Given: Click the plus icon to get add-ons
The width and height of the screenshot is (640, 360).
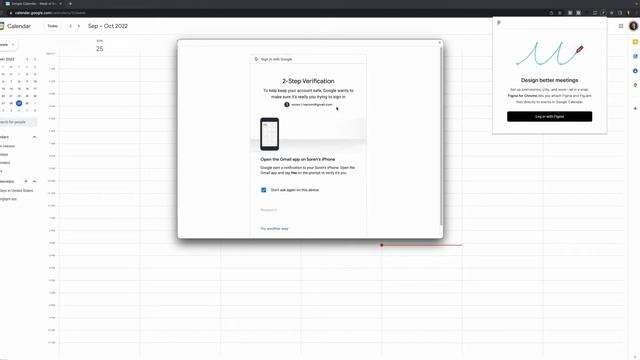Looking at the screenshot, I should coord(635,109).
